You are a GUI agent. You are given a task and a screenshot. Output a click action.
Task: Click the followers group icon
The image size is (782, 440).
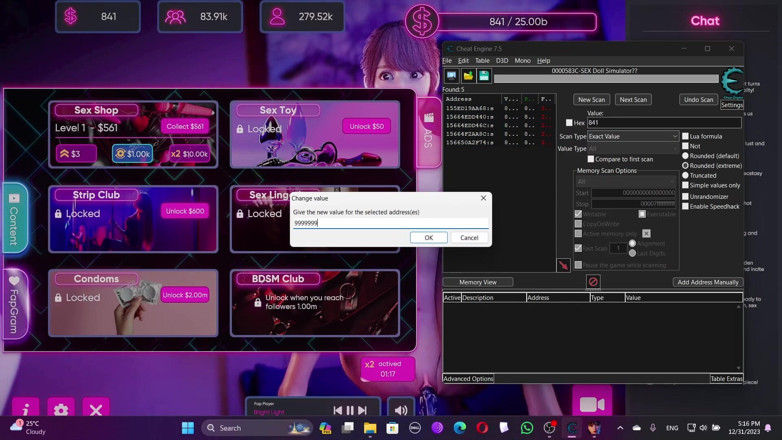coord(175,17)
